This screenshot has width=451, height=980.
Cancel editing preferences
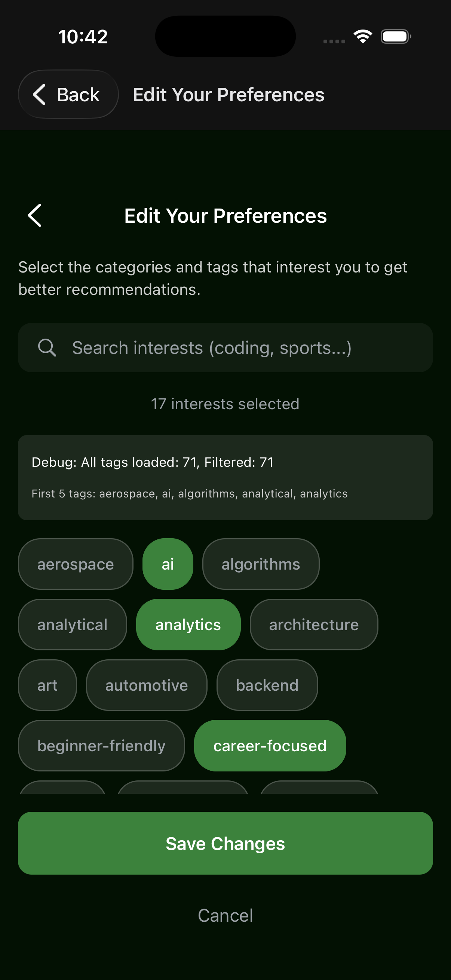[225, 915]
